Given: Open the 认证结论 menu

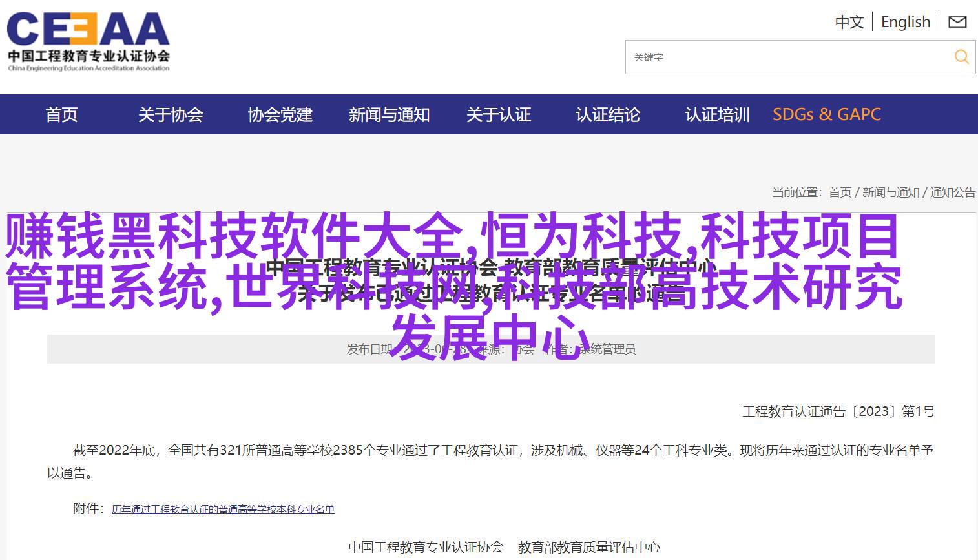Looking at the screenshot, I should pos(608,114).
